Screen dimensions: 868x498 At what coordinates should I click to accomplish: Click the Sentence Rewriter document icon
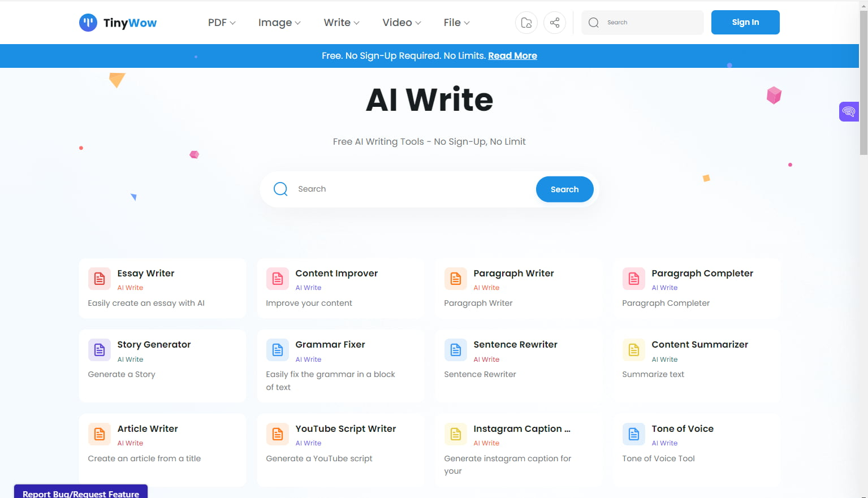click(x=456, y=350)
